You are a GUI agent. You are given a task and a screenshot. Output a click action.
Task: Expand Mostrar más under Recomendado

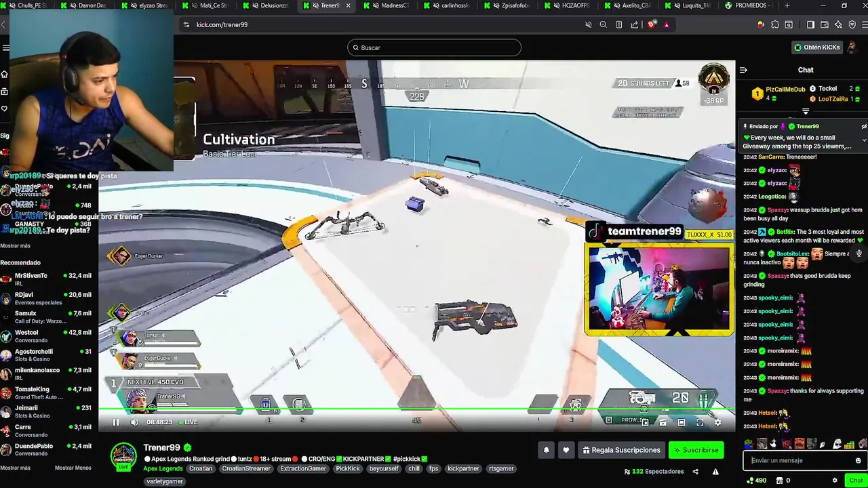click(x=15, y=468)
